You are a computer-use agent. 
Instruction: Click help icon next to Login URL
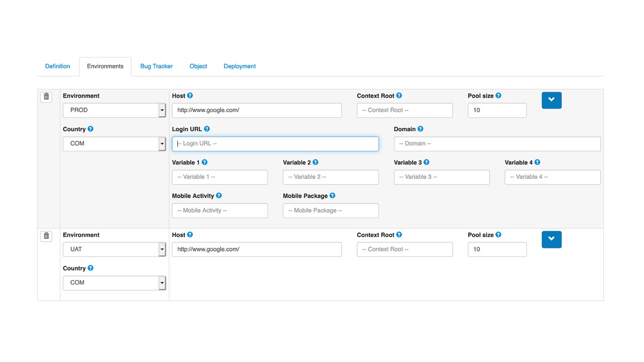(207, 129)
